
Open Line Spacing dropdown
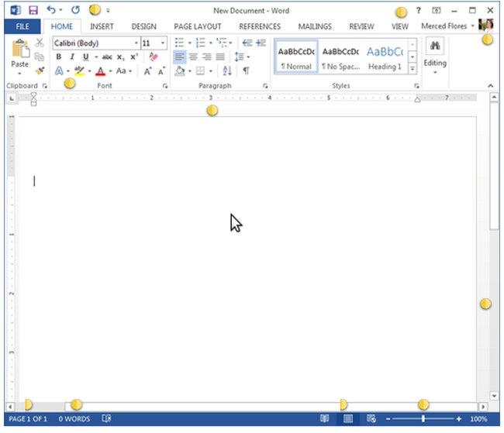click(242, 57)
